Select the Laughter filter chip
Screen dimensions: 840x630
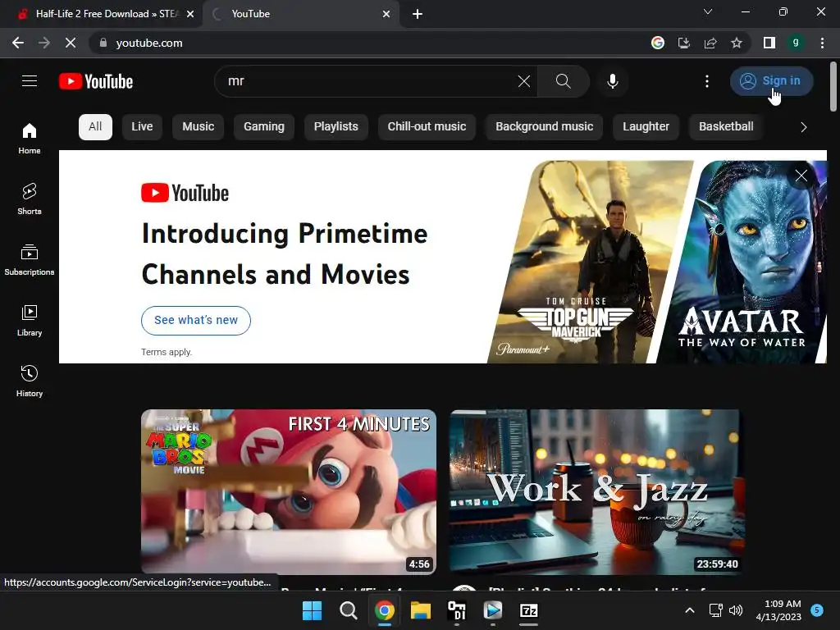tap(646, 127)
